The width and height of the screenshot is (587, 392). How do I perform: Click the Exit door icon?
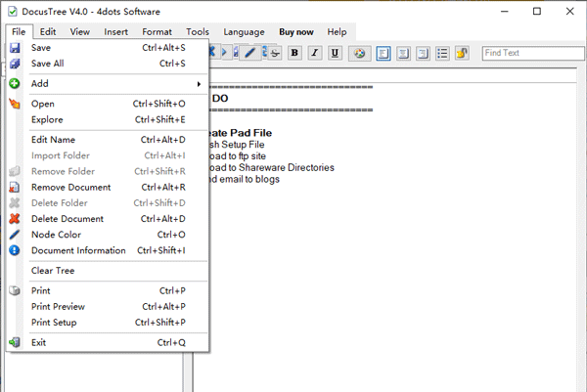[x=15, y=342]
